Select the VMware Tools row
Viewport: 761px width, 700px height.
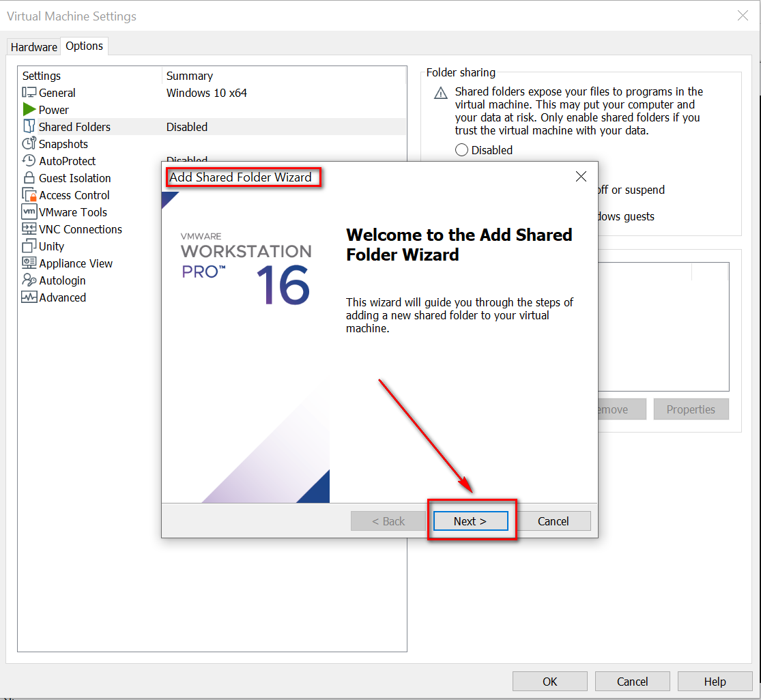(x=90, y=212)
